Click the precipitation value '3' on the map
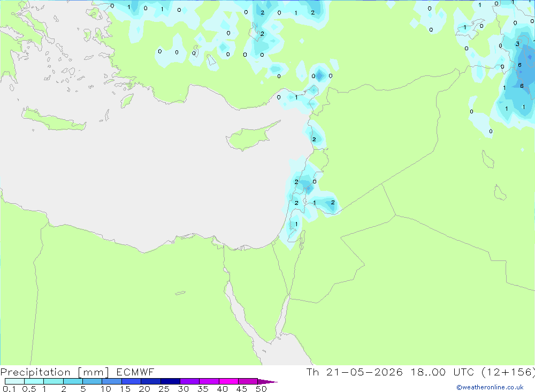The width and height of the screenshot is (535, 392). pyautogui.click(x=517, y=44)
